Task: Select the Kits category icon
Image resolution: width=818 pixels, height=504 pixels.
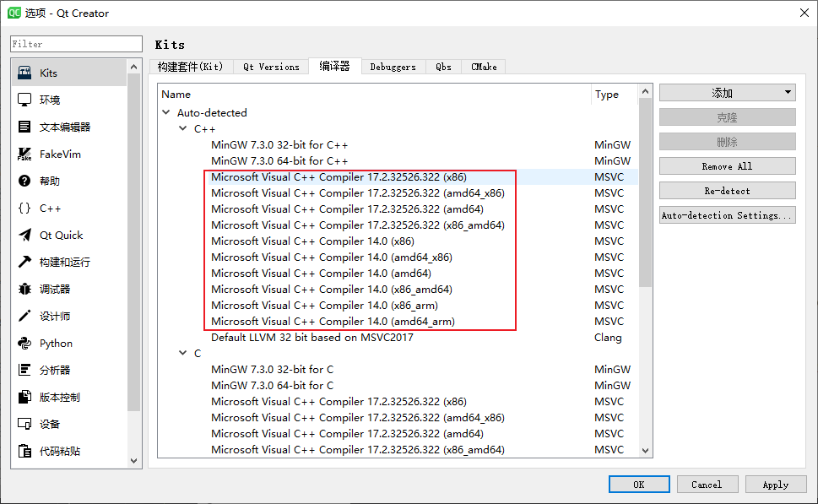Action: click(24, 73)
